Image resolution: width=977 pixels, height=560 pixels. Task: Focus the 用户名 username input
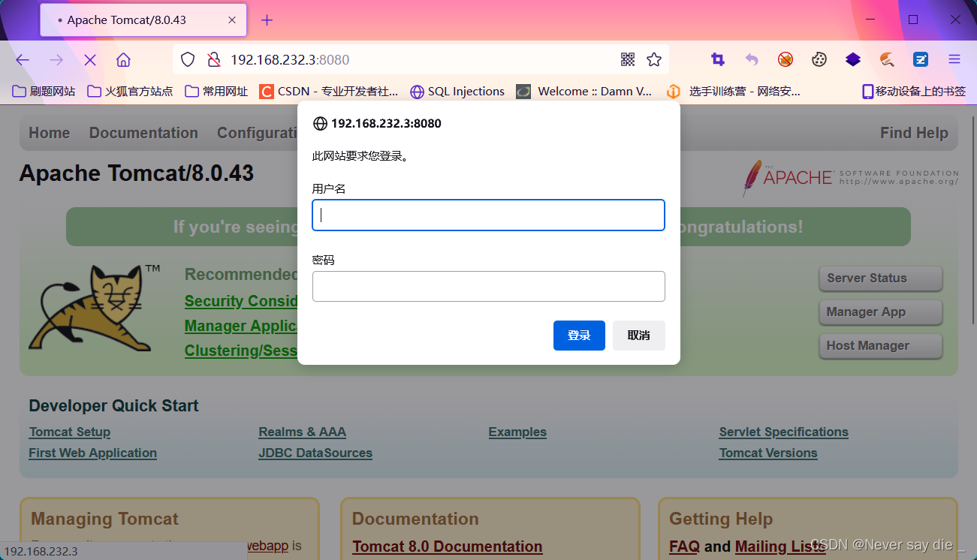click(488, 215)
